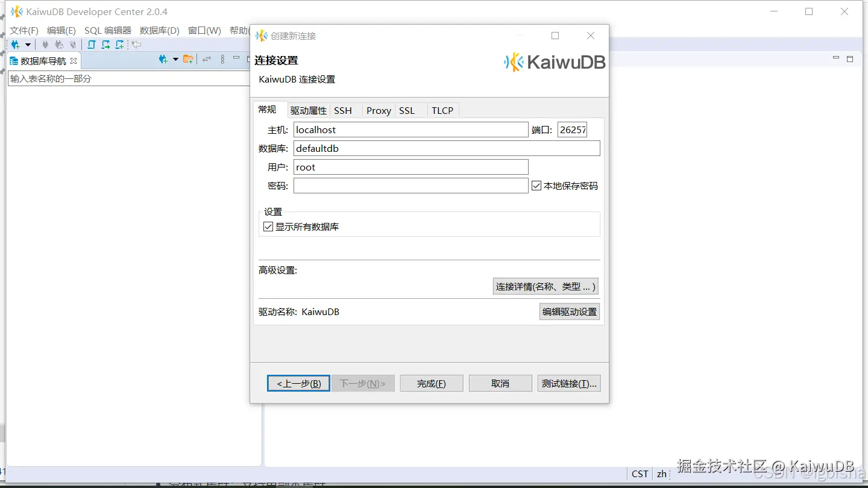Click the 测试链接(T)... button

[569, 383]
